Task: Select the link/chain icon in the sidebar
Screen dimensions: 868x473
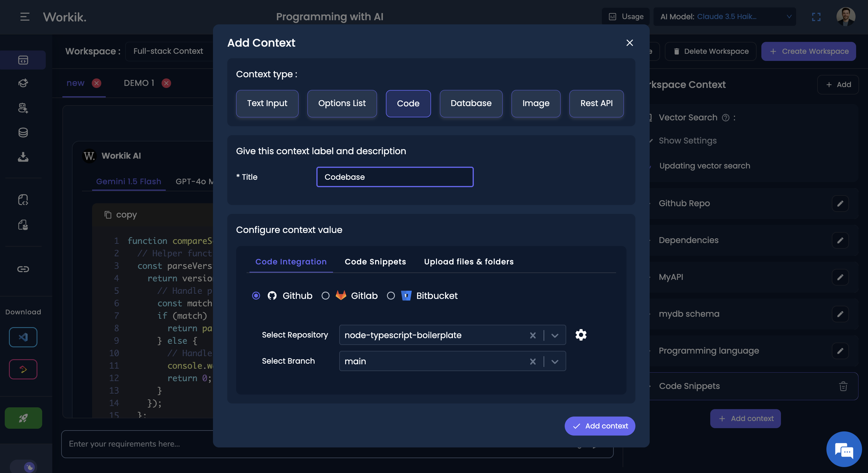Action: 23,269
